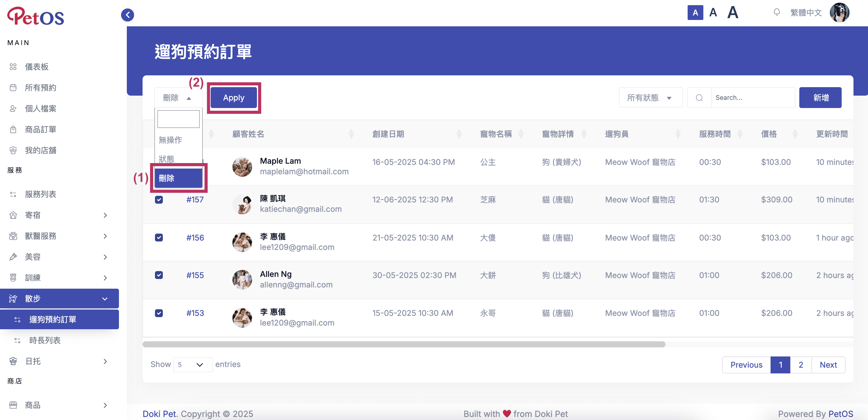Uncheck the order #156 checkbox

[x=159, y=238]
